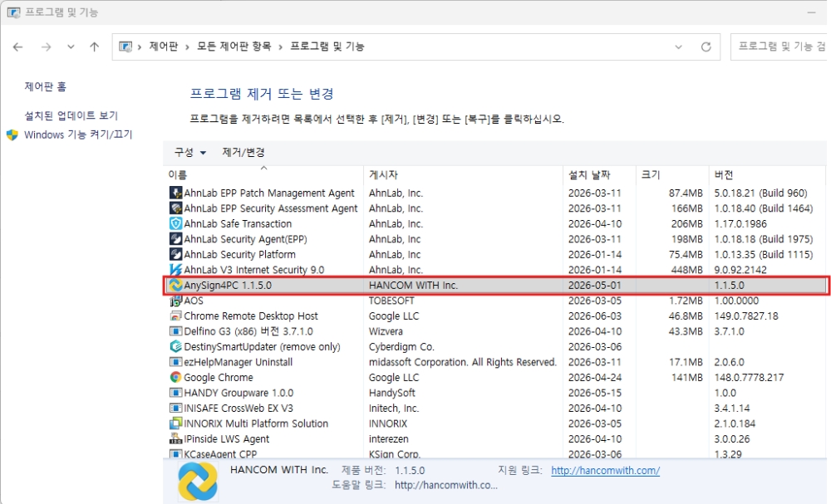The width and height of the screenshot is (831, 504).
Task: Sort by the 버전 column header
Action: pyautogui.click(x=767, y=174)
